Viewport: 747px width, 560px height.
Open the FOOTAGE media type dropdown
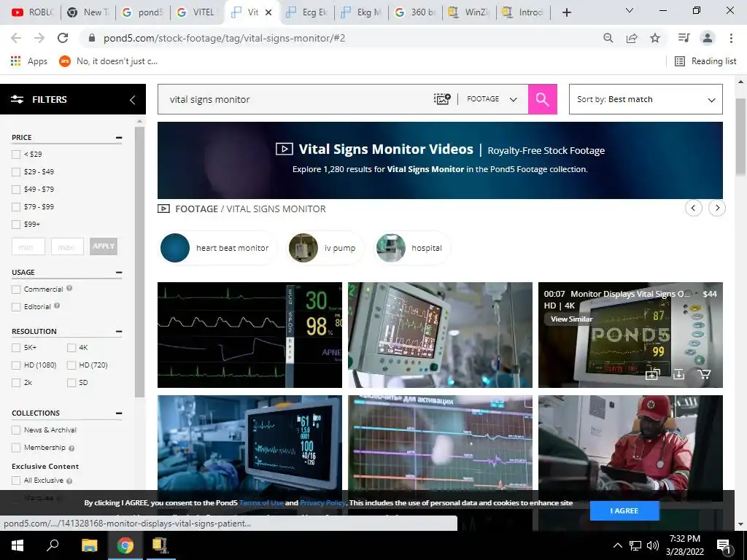(492, 99)
